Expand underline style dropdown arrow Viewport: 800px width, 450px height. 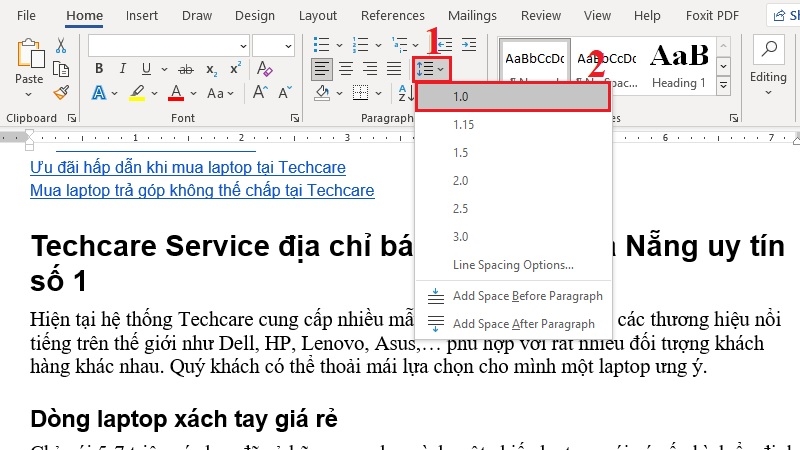point(164,69)
